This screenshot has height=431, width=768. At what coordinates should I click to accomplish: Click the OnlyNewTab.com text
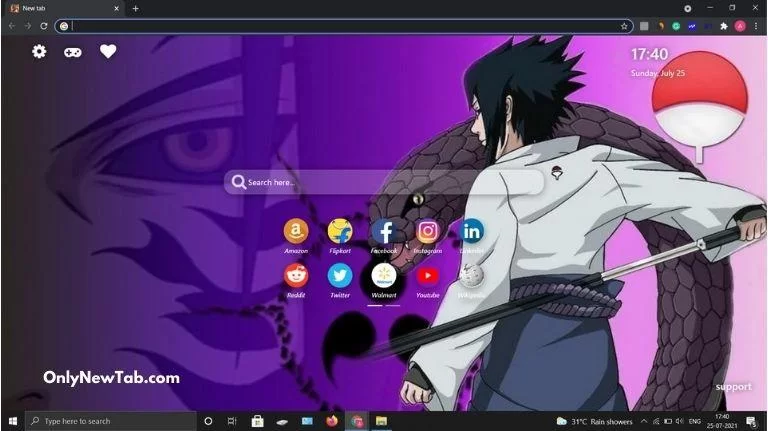(111, 378)
